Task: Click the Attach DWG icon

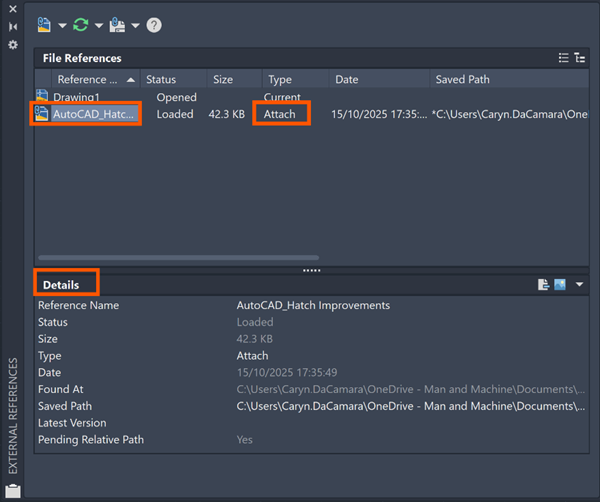Action: pyautogui.click(x=43, y=24)
